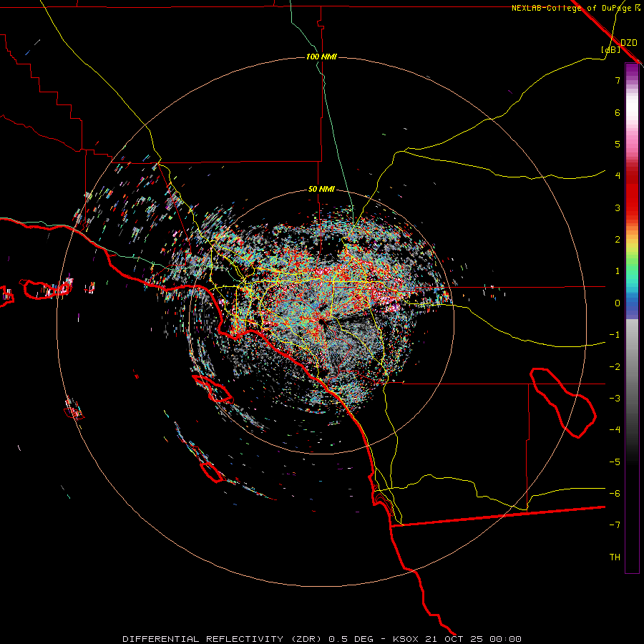644x644 pixels.
Task: Click the 5 tick label on the scale
Action: tap(618, 144)
